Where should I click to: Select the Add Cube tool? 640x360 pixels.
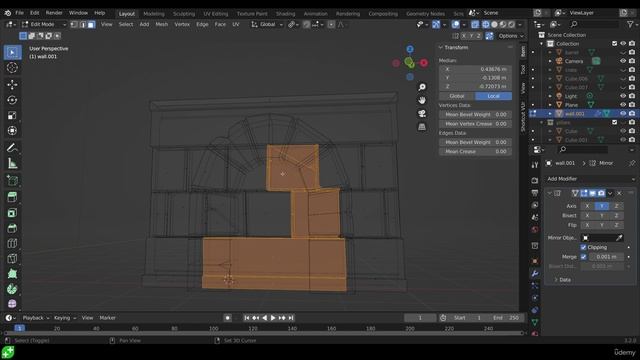[12, 180]
